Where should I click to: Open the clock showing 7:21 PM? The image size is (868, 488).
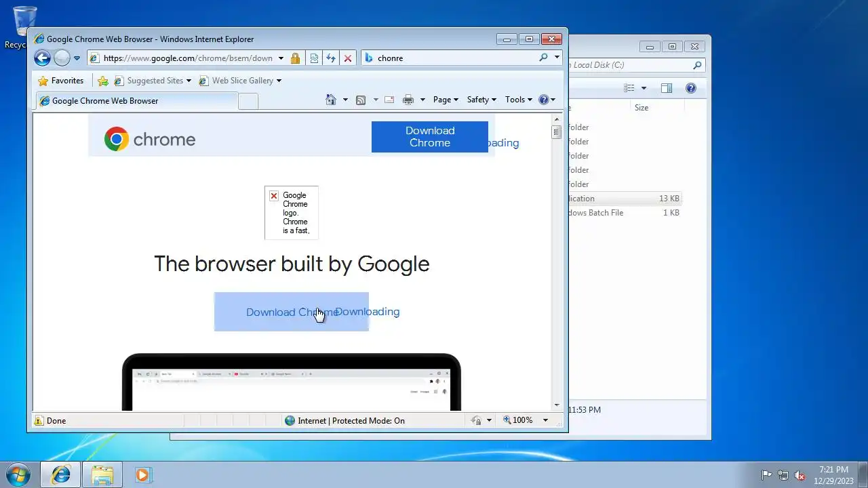[x=833, y=474]
